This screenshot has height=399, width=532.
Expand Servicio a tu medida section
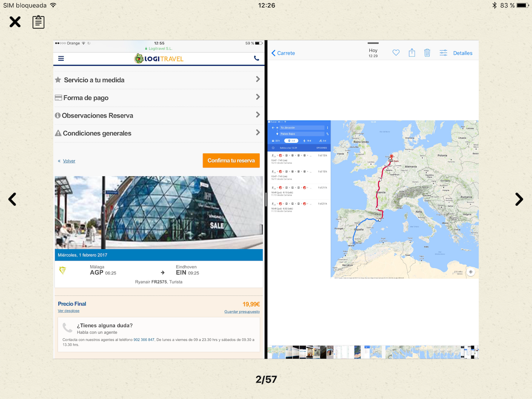(x=158, y=80)
